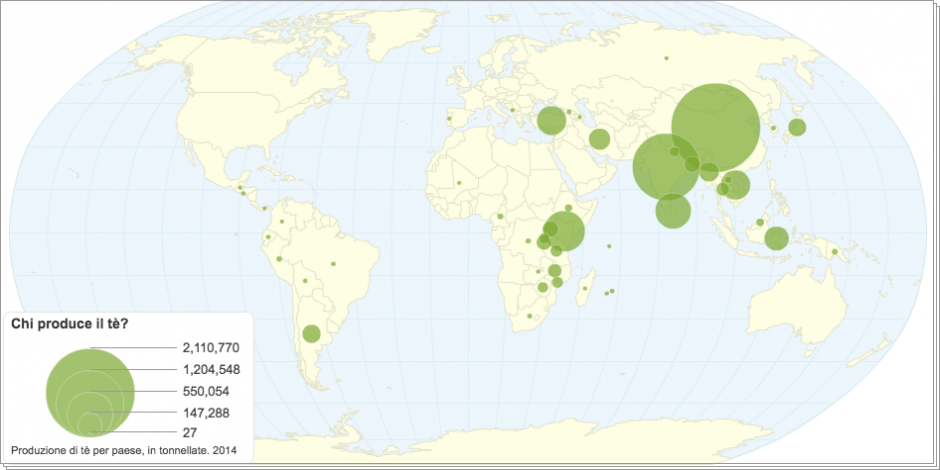The width and height of the screenshot is (940, 470).
Task: Select the Vietnam tea production bubble
Action: pyautogui.click(x=736, y=185)
